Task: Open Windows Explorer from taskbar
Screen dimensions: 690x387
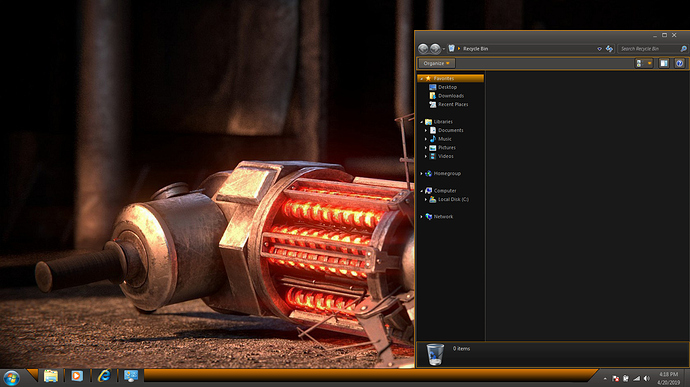Action: tap(51, 376)
